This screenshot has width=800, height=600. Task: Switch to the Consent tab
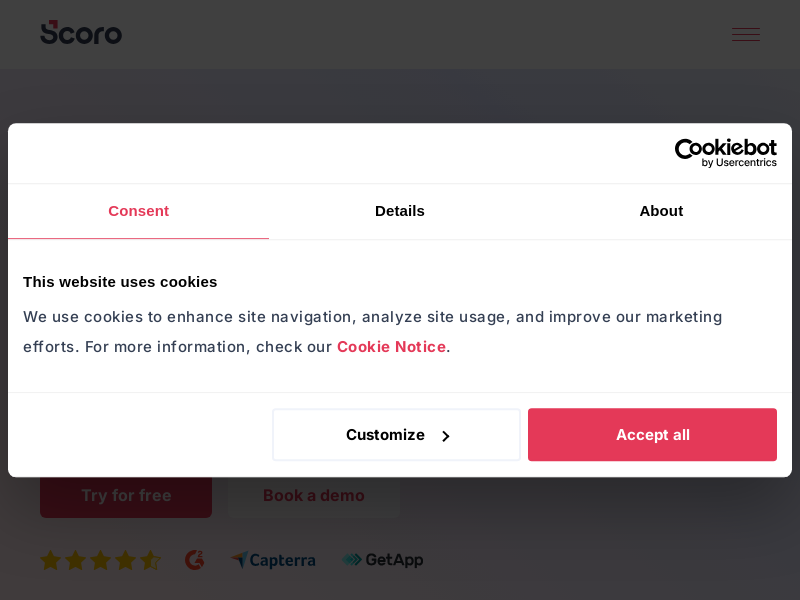[x=138, y=211]
